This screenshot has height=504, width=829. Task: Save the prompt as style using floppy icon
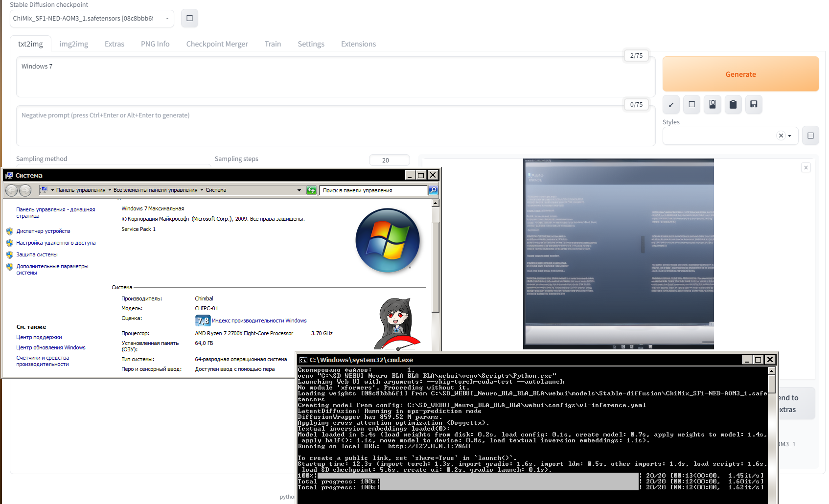click(x=754, y=104)
